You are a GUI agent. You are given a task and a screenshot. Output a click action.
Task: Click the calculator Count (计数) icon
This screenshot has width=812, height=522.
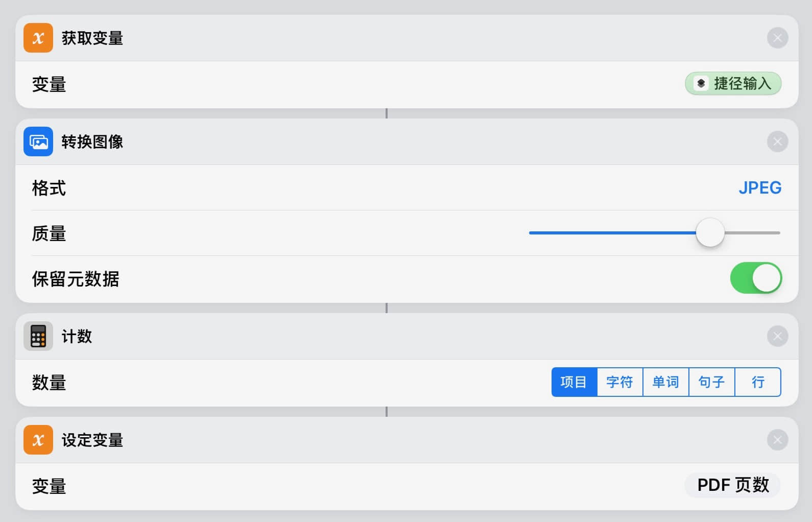tap(38, 336)
